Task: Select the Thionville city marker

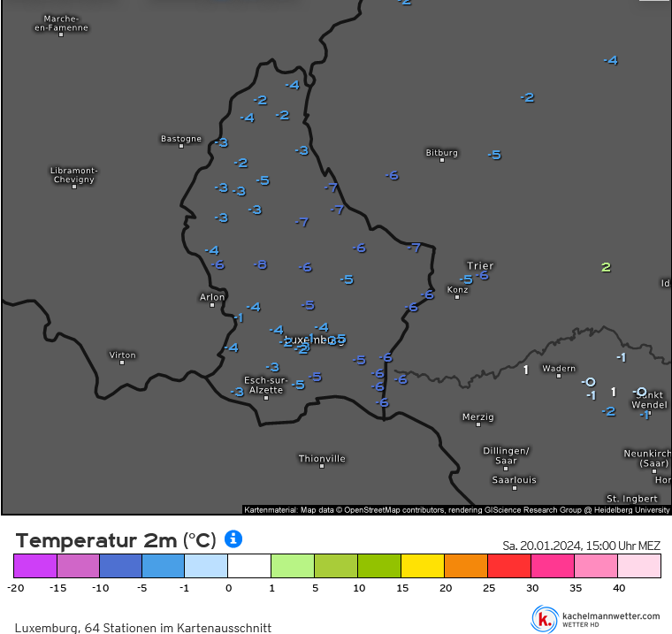Action: pos(322,465)
